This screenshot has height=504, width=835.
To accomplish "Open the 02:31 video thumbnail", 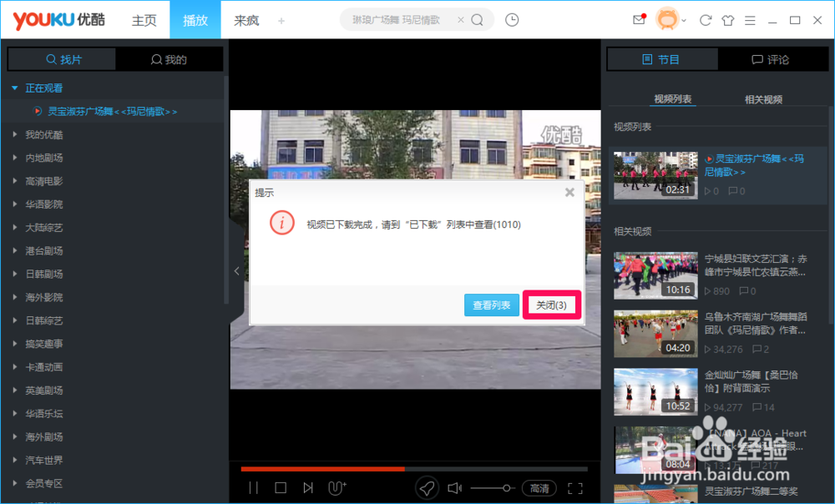I will pyautogui.click(x=655, y=175).
